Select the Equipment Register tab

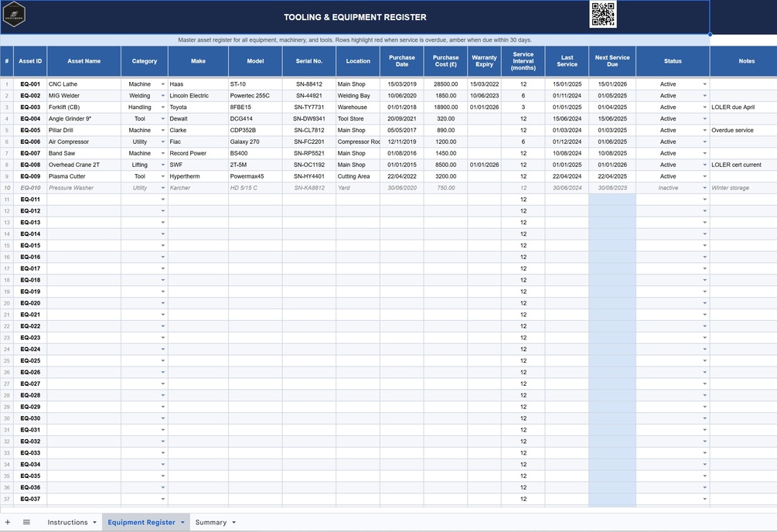point(141,522)
